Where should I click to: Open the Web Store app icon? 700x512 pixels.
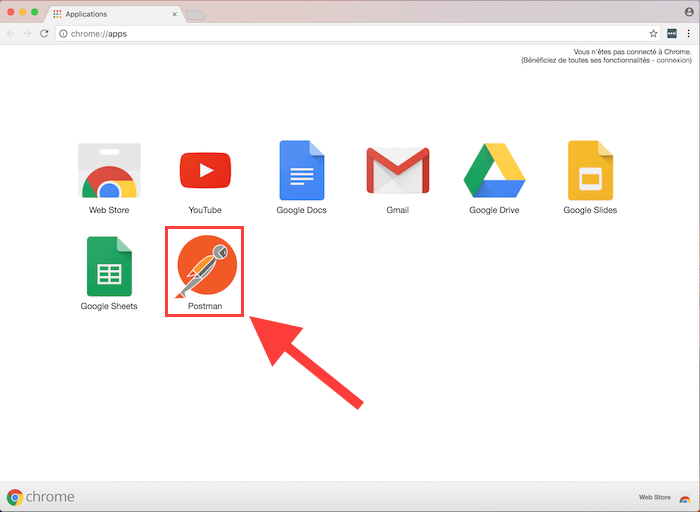(109, 171)
